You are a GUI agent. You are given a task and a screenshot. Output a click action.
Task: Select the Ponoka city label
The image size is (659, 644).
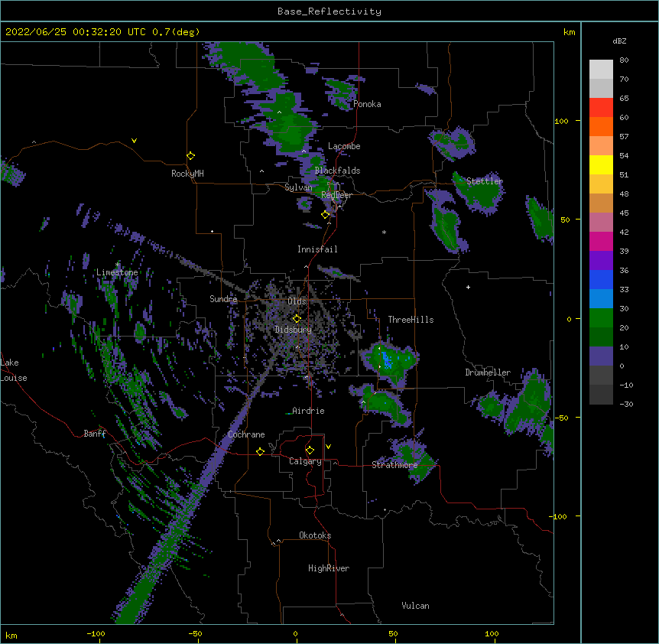(x=367, y=104)
